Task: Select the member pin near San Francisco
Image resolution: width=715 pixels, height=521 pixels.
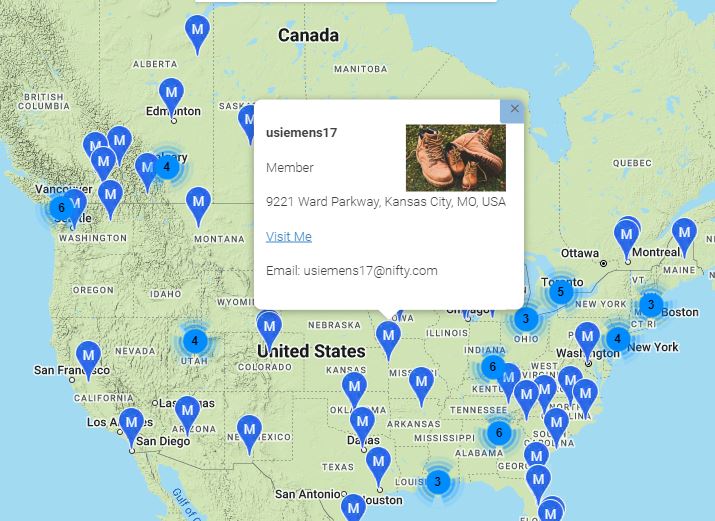Action: click(89, 357)
